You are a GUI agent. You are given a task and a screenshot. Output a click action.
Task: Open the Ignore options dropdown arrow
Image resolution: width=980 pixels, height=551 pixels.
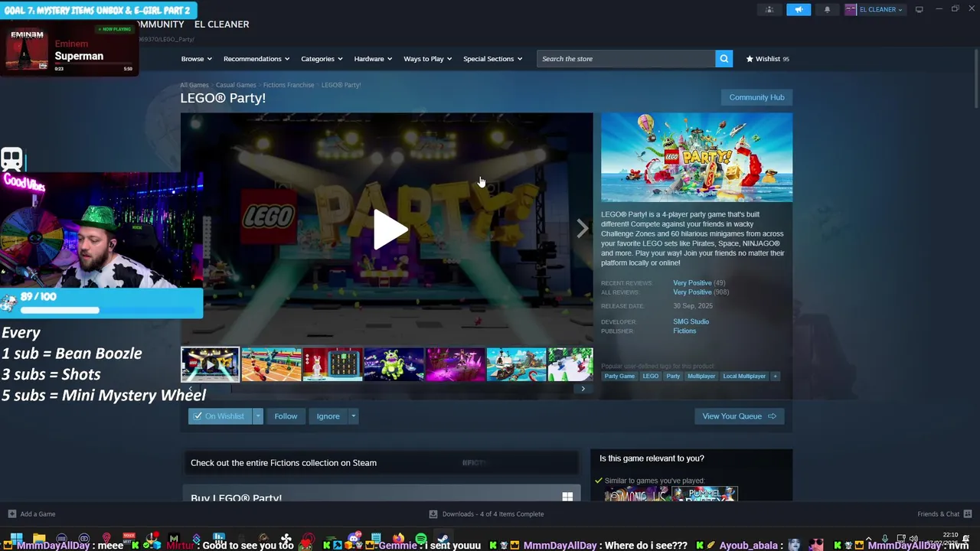pyautogui.click(x=353, y=416)
